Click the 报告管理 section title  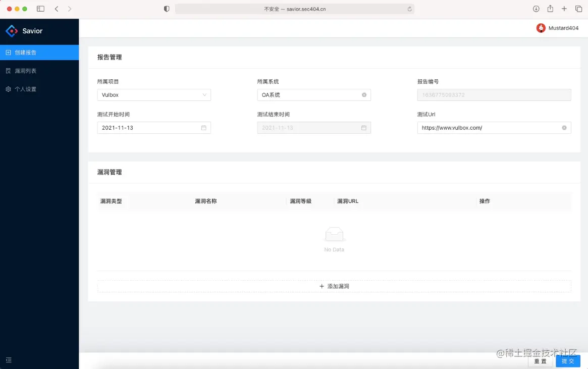pos(110,58)
